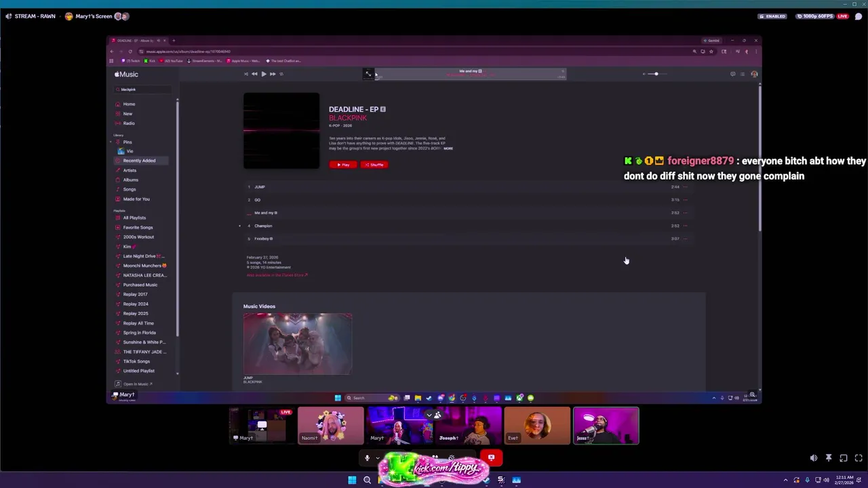The height and width of the screenshot is (488, 868).
Task: Open the Moonchi Munchers playlist
Action: point(144,266)
